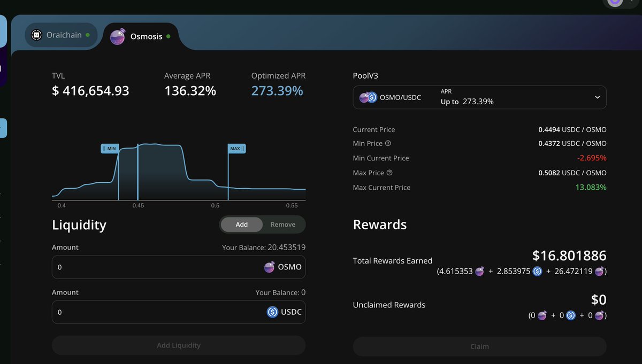This screenshot has width=642, height=364.
Task: Click the Min Price help icon
Action: click(x=388, y=143)
